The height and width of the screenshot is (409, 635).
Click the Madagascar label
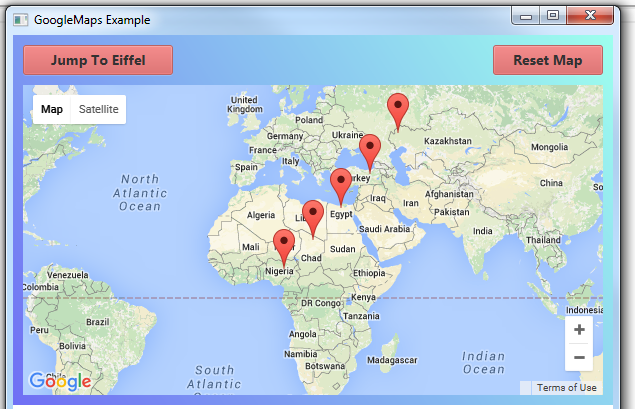tap(392, 360)
